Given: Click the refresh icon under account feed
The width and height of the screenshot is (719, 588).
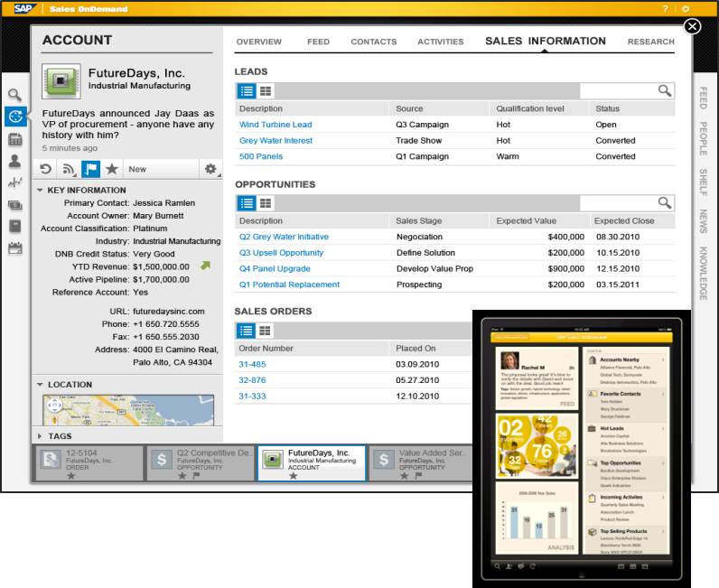Looking at the screenshot, I should [45, 169].
